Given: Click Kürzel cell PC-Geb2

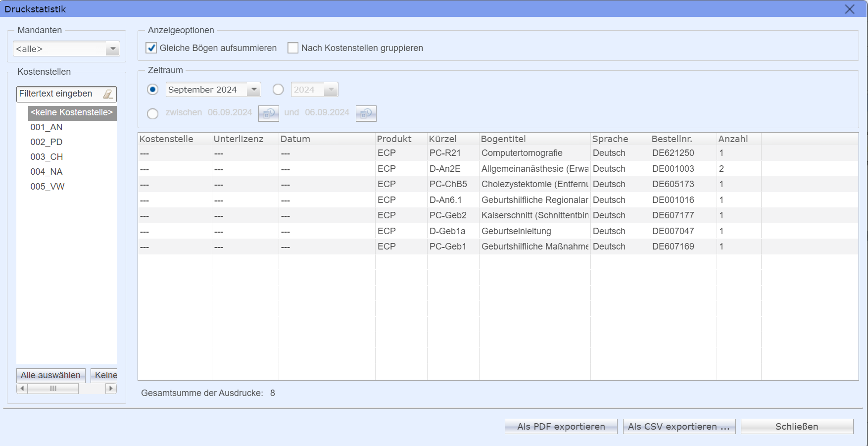Looking at the screenshot, I should point(448,216).
